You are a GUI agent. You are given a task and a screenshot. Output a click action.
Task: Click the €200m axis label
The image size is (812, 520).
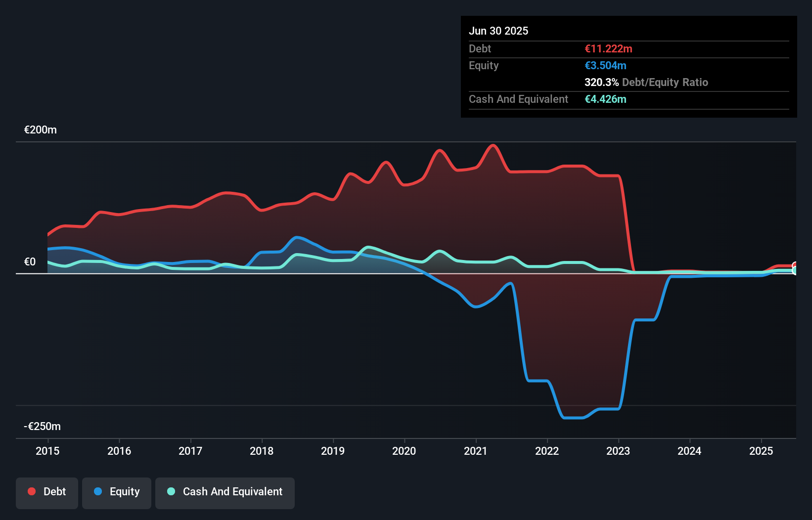tap(40, 130)
